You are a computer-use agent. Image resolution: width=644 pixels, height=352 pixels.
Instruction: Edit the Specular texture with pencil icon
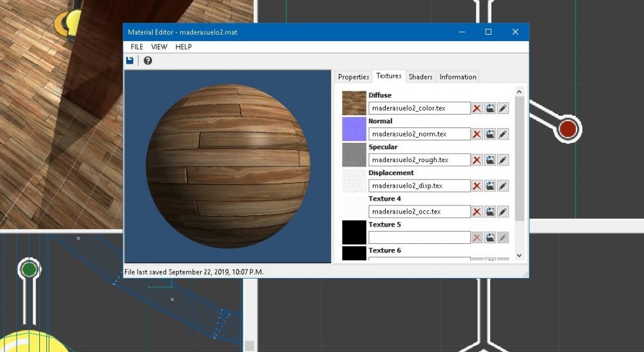[503, 160]
